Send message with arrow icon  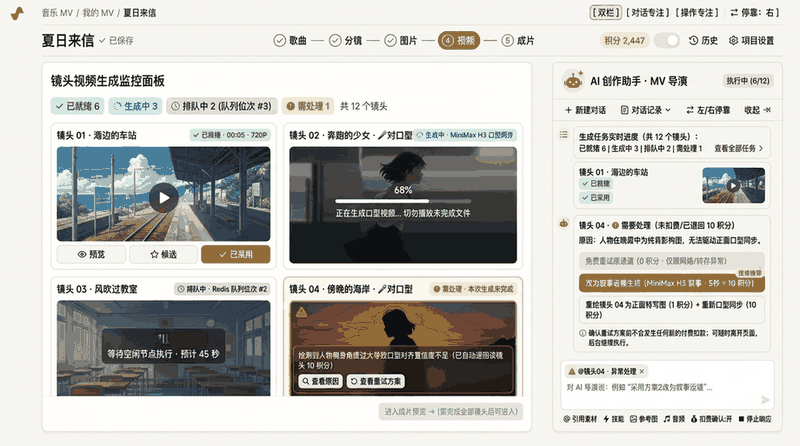click(x=765, y=400)
